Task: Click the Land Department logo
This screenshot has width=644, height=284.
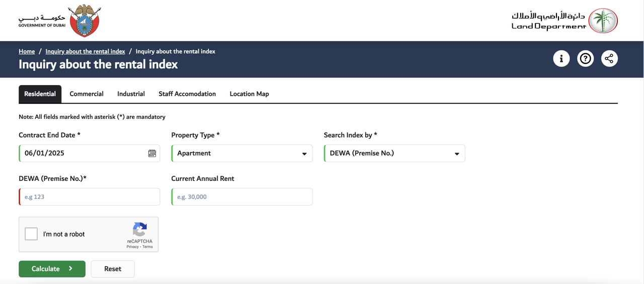Action: pyautogui.click(x=564, y=21)
